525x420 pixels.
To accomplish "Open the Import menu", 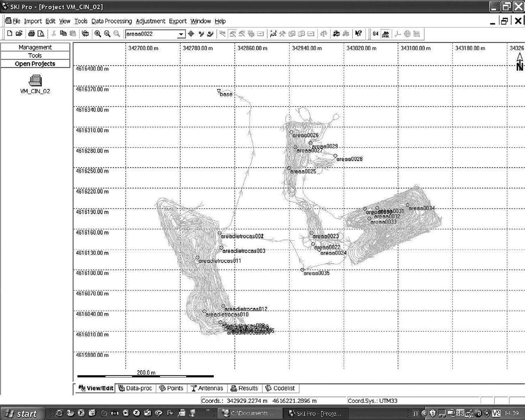I will [33, 21].
